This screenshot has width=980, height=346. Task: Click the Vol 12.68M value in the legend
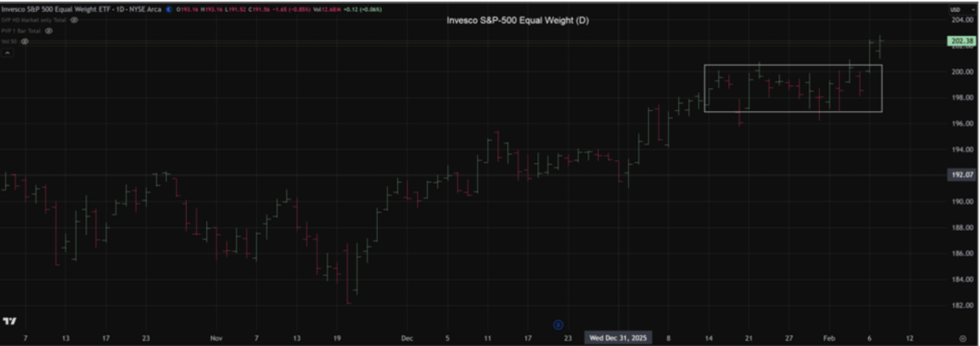327,9
